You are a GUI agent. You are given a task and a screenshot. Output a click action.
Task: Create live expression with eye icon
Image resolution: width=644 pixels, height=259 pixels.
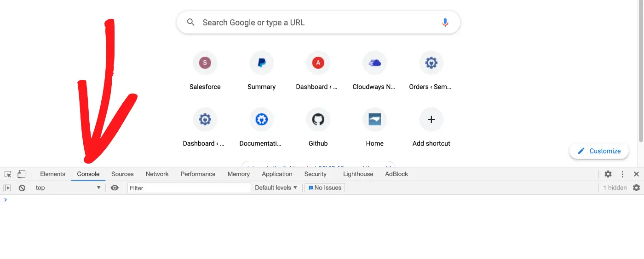click(x=115, y=188)
